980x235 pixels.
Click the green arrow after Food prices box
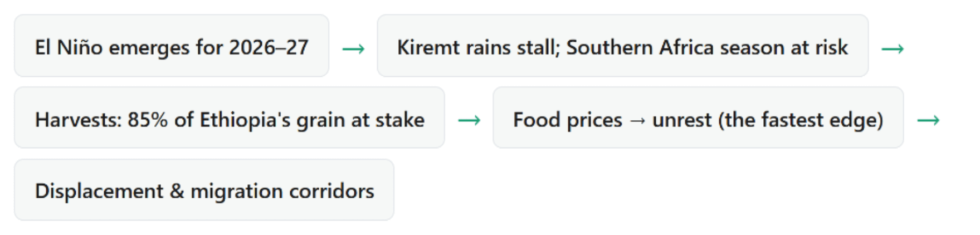tap(928, 120)
